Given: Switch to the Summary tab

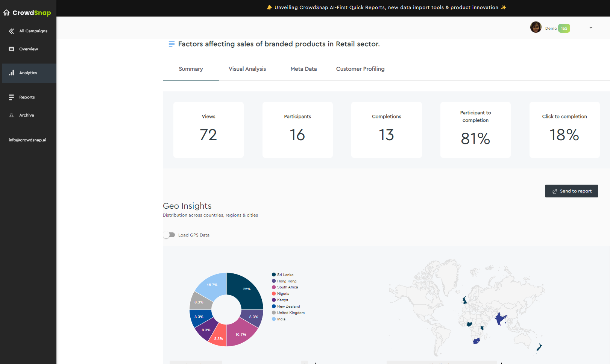Looking at the screenshot, I should 191,69.
